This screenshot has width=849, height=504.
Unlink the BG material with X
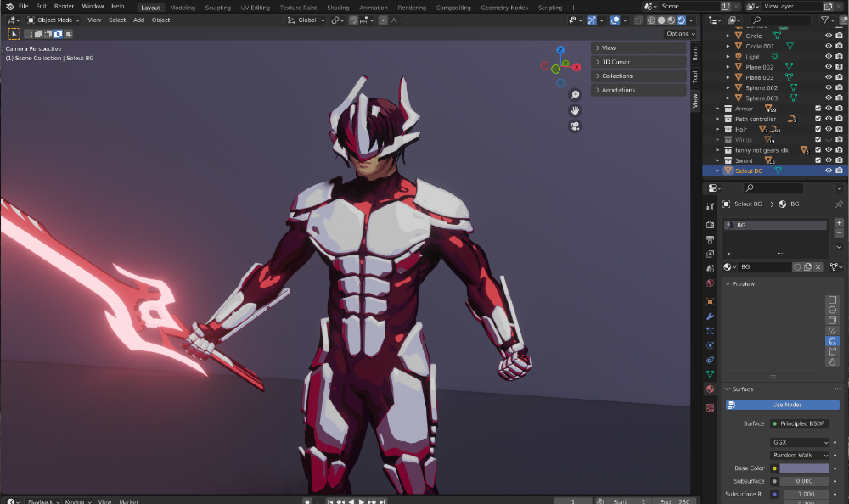coord(818,266)
